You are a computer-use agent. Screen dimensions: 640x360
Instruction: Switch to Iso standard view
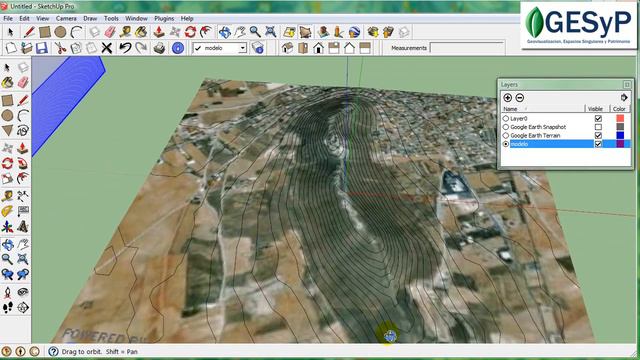pos(287,48)
